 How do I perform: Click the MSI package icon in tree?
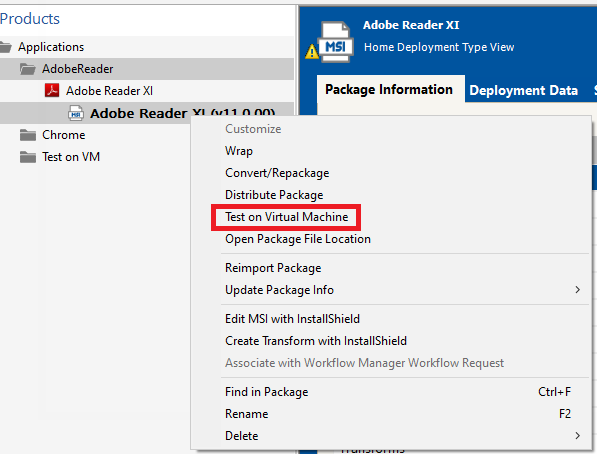click(76, 113)
